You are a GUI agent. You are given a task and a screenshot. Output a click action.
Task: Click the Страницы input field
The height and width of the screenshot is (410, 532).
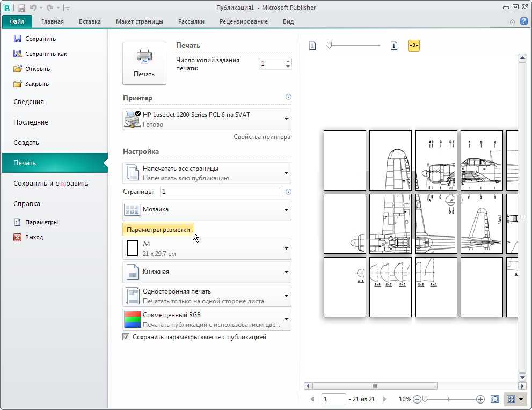tap(221, 192)
